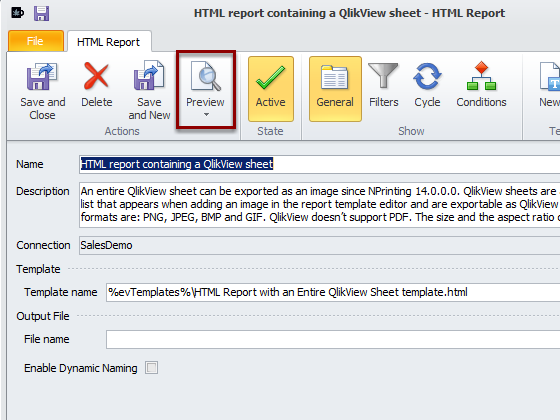Click the Template name field

333,292
